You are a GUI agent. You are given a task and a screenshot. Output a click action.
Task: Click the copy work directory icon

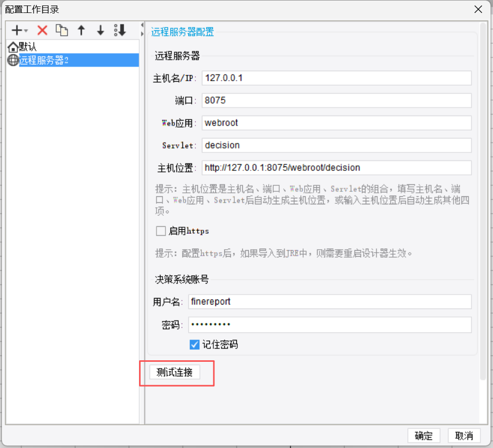click(x=61, y=30)
